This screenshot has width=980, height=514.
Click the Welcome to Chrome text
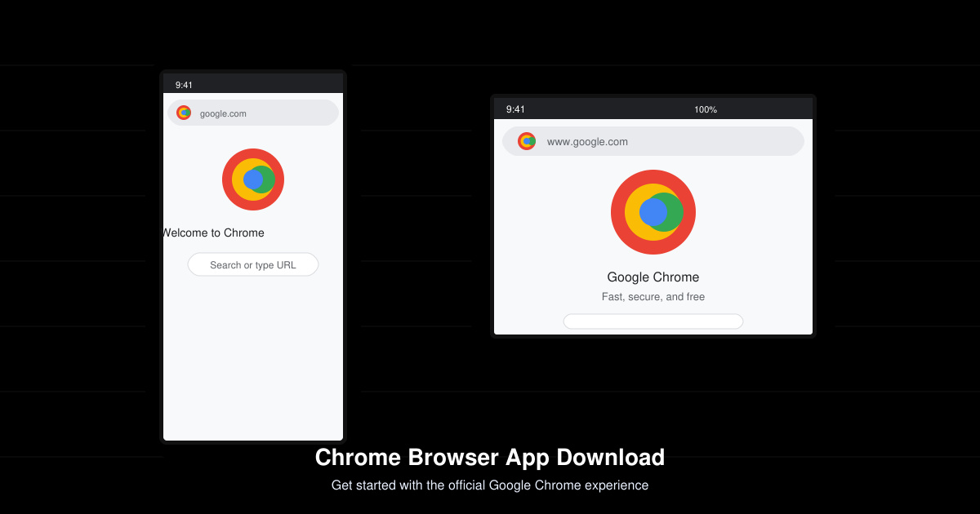point(214,233)
